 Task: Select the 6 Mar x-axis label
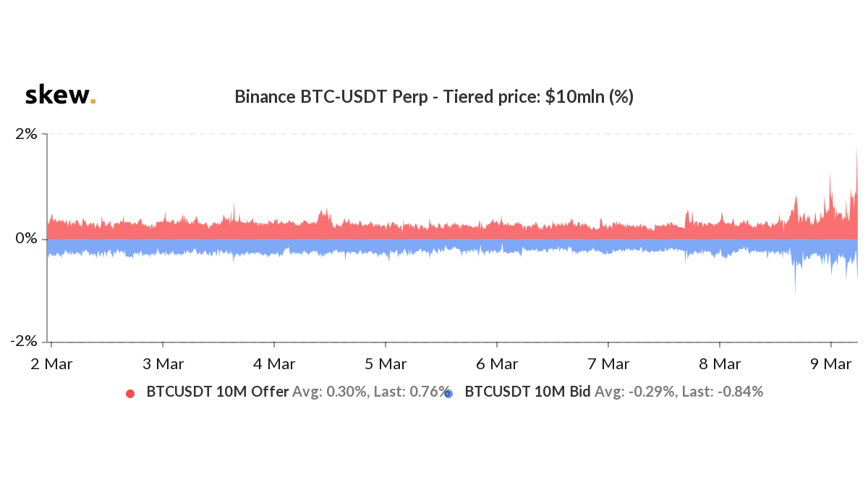click(497, 363)
